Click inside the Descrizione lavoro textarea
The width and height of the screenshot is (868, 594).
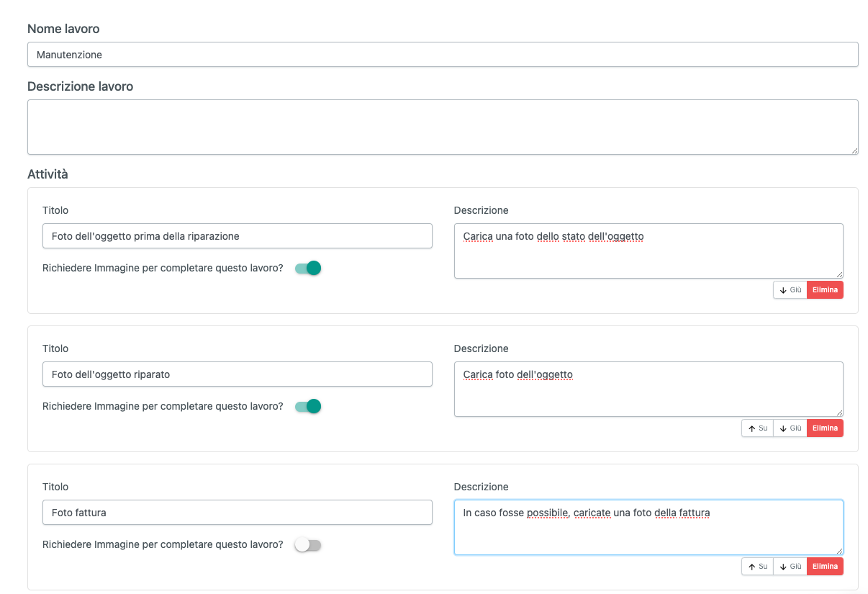coord(443,127)
